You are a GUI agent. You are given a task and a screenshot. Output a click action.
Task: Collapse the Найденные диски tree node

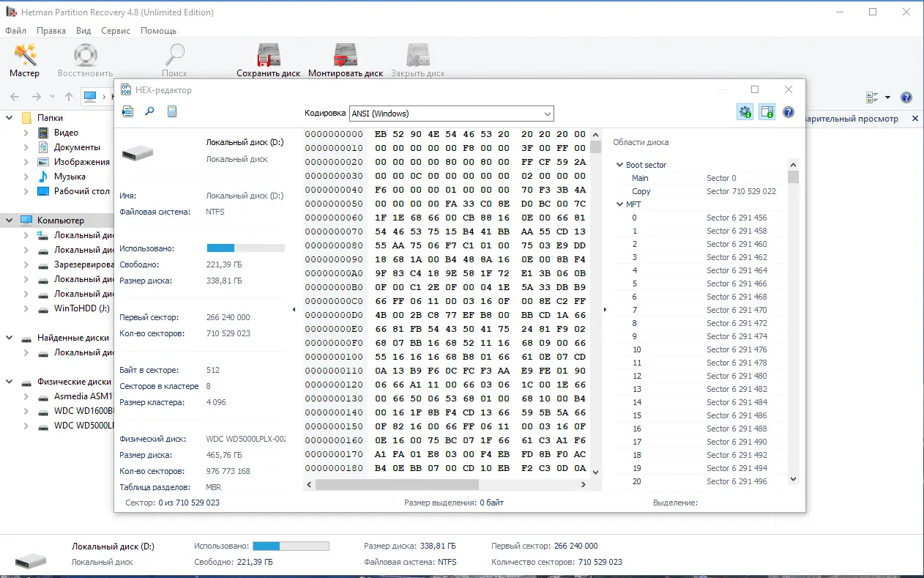point(10,338)
